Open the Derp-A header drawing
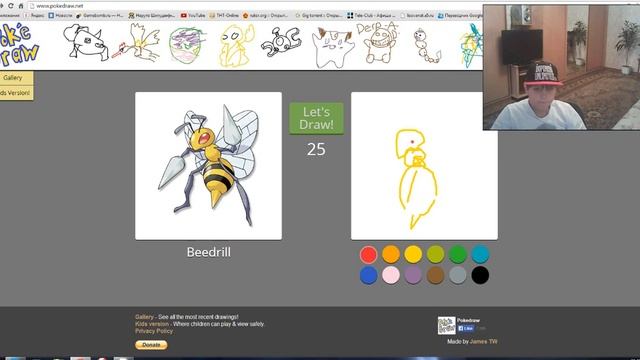 (378, 43)
